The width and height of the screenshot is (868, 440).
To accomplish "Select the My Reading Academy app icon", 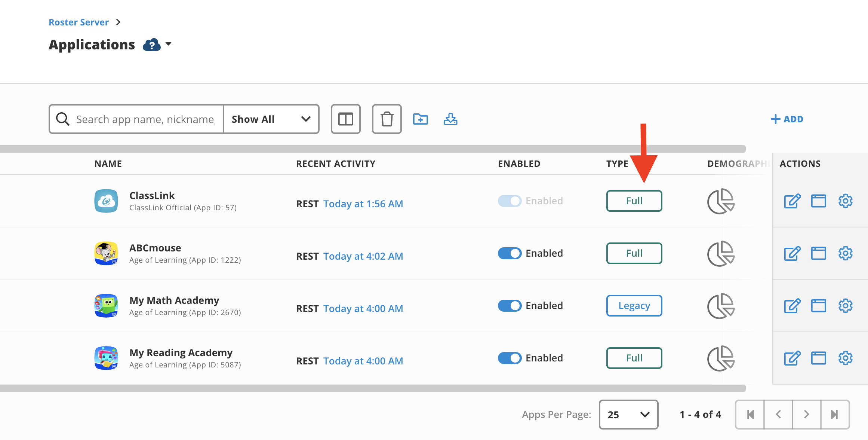I will tap(106, 358).
